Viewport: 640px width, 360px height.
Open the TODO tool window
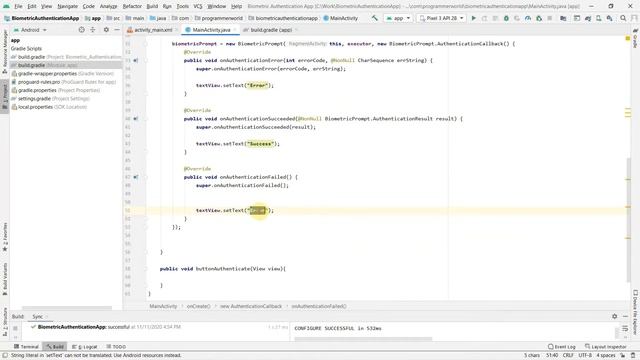[x=116, y=347]
